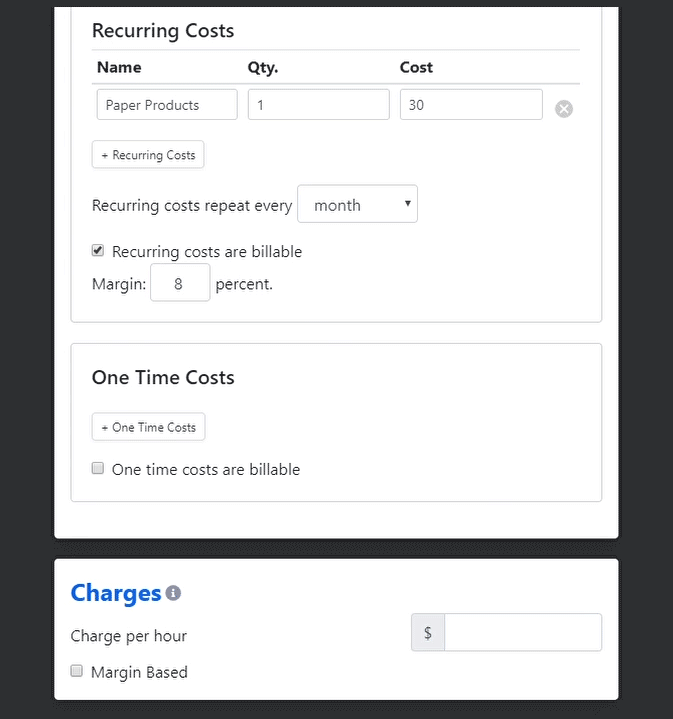673x719 pixels.
Task: Add a new row with + Recurring Costs
Action: 148,155
